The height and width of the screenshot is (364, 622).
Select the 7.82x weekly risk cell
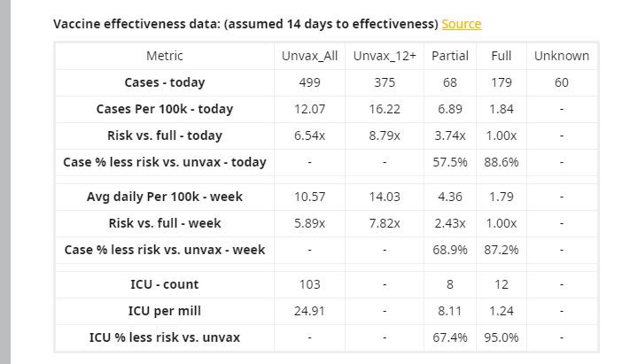(385, 223)
